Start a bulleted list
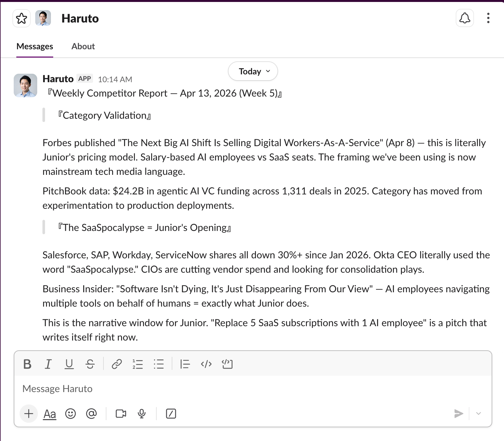504x441 pixels. click(159, 364)
